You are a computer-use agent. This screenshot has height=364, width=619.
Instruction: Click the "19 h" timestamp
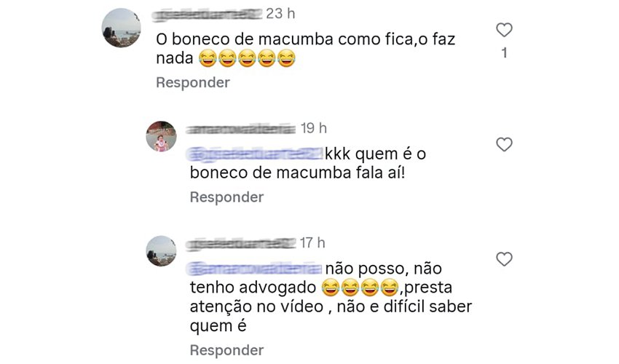click(313, 128)
